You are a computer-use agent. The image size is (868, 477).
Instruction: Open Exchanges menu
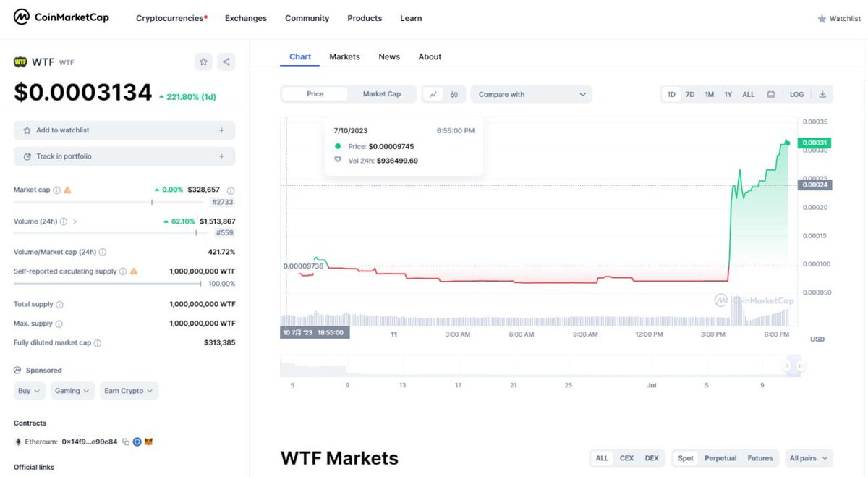tap(246, 18)
